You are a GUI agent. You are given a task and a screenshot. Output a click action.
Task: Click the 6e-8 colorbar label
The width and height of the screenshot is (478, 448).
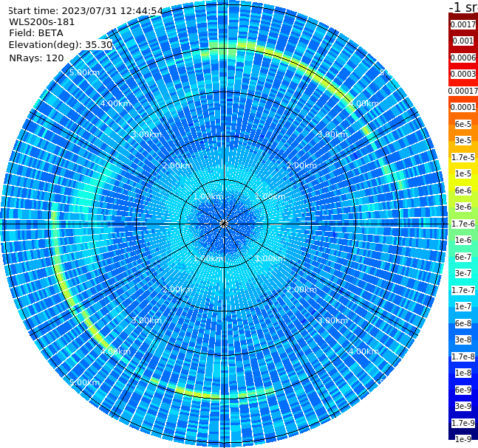(x=463, y=323)
